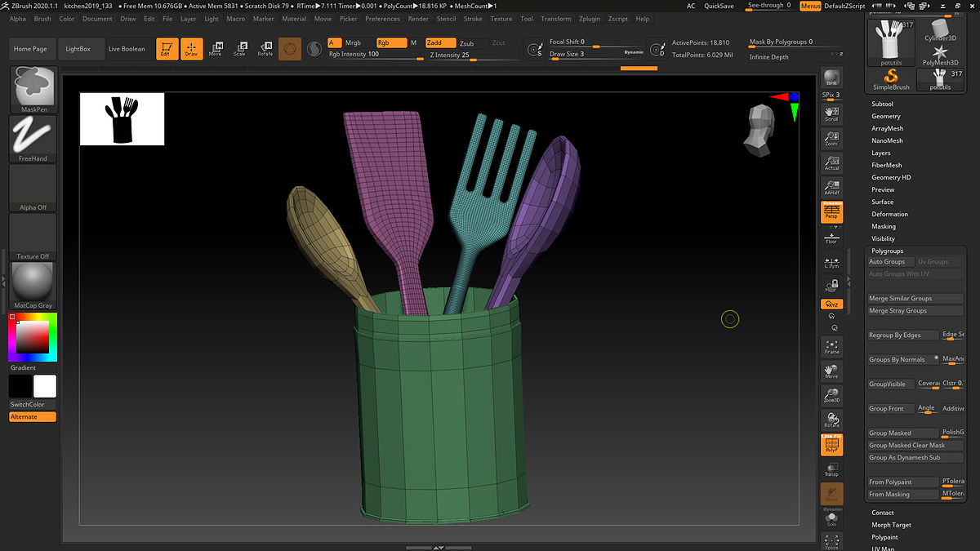Select the SimpleBrush tool
The image size is (980, 551).
click(x=891, y=79)
